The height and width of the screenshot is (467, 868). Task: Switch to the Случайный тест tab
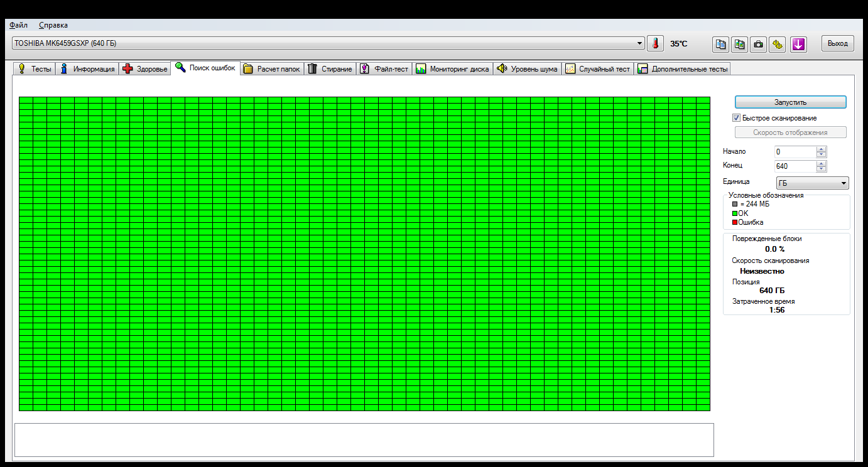click(x=598, y=69)
